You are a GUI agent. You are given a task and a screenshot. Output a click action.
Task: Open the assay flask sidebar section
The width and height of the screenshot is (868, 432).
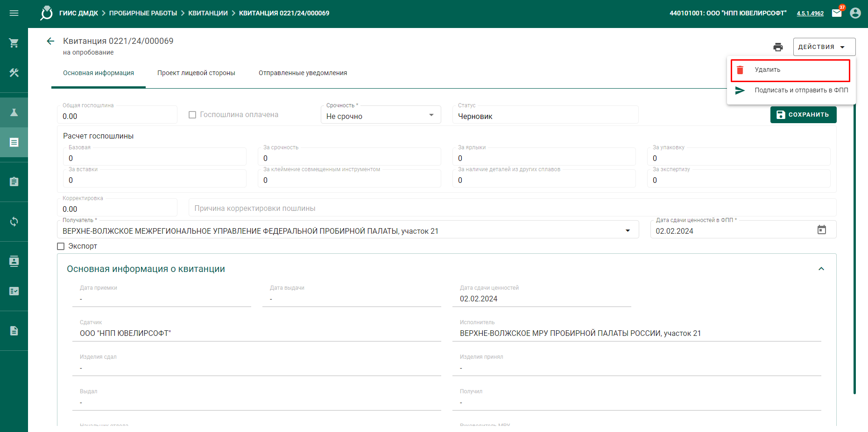14,112
